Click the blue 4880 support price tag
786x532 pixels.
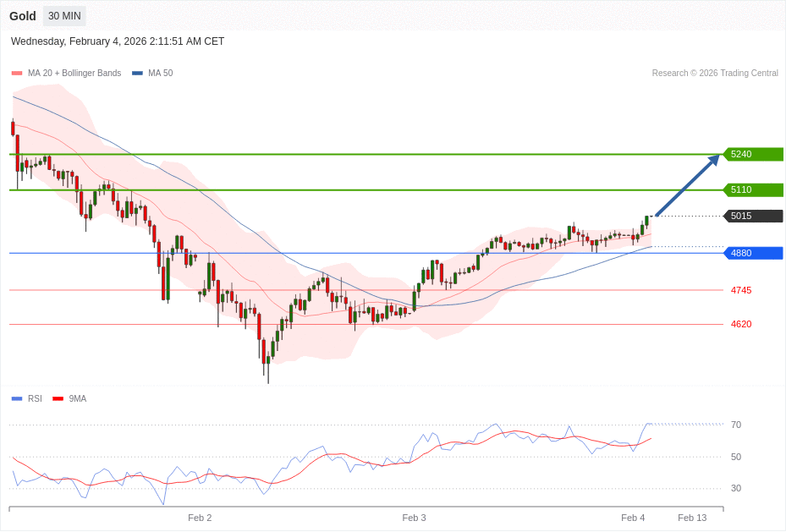click(751, 253)
